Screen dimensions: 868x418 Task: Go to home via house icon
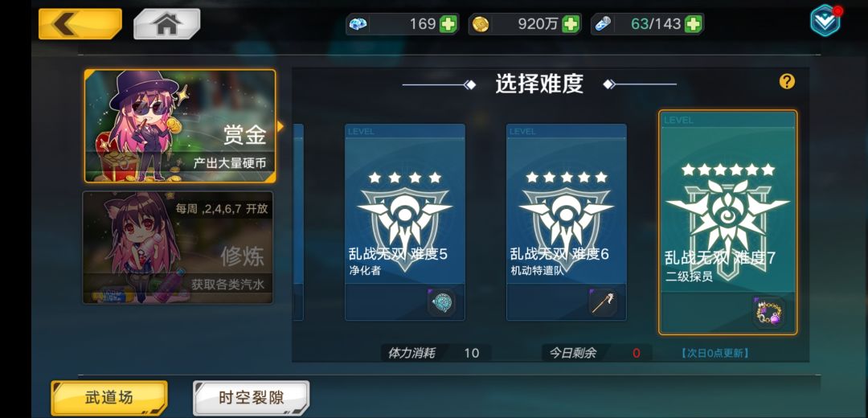[x=166, y=24]
